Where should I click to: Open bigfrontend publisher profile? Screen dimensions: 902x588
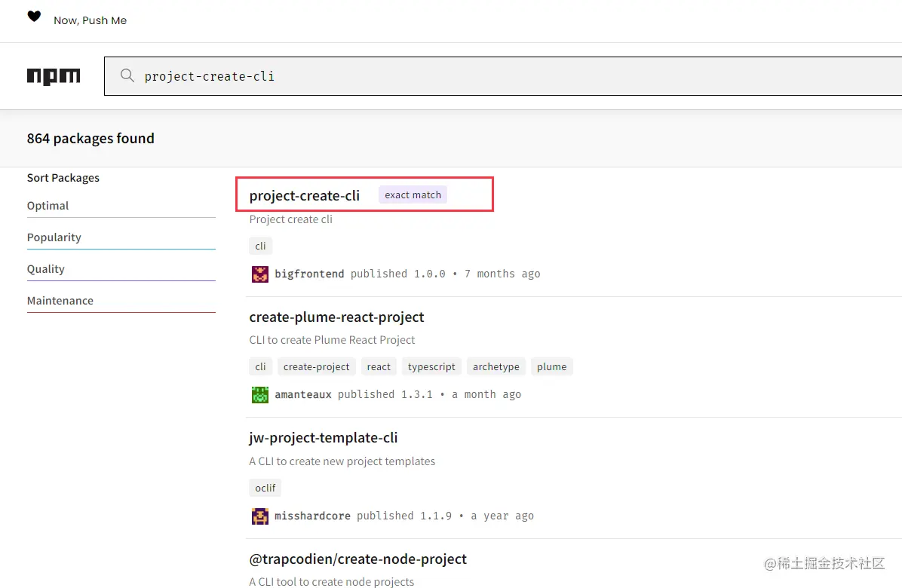click(309, 274)
